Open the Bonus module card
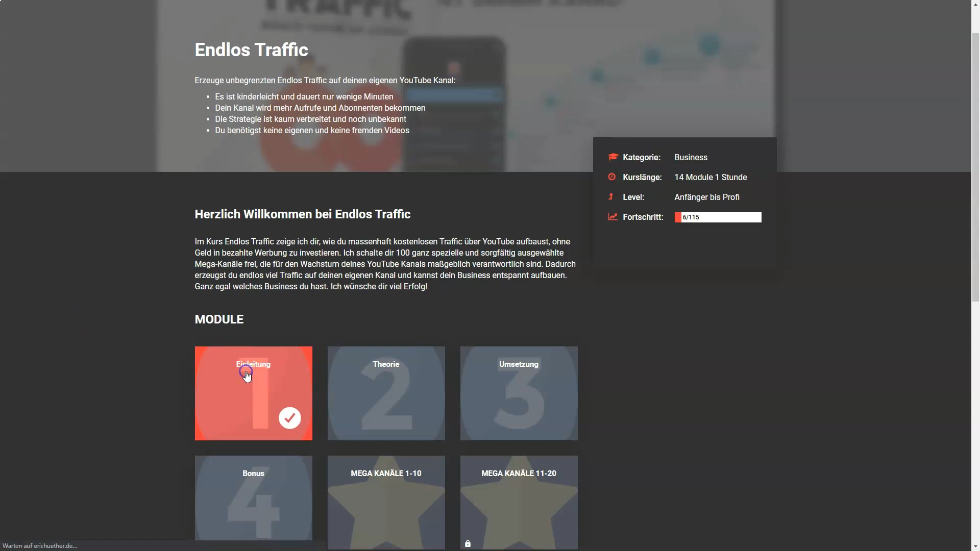 tap(253, 498)
